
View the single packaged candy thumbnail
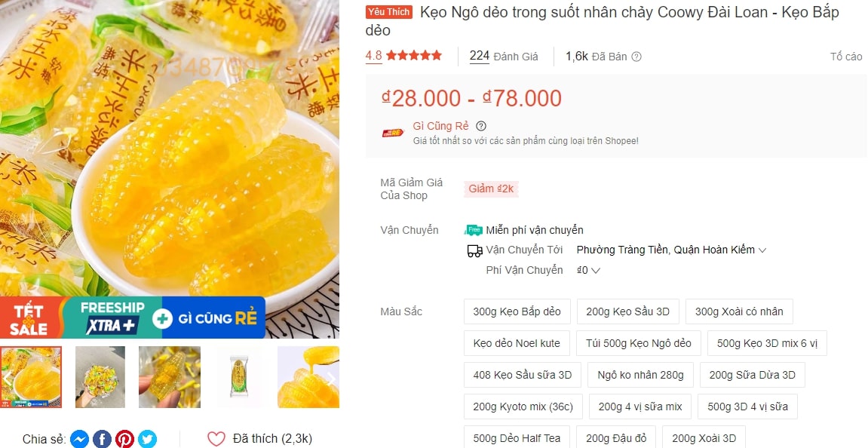tap(239, 377)
